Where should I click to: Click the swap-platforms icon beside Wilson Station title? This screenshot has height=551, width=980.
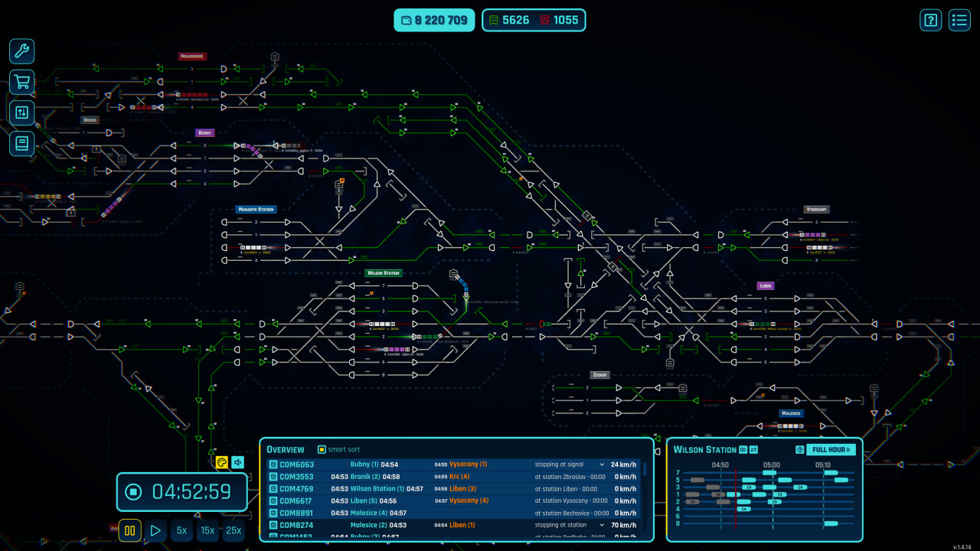(x=753, y=450)
